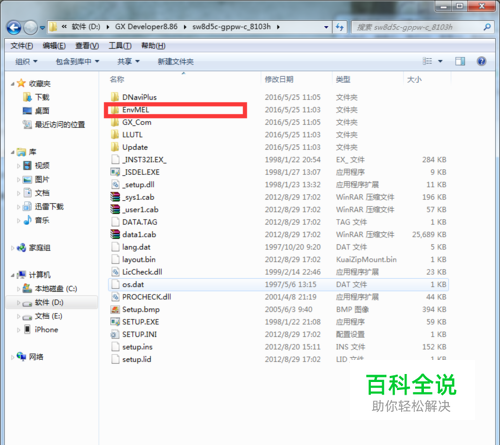500x445 pixels.
Task: Open the iPhone device
Action: tap(46, 330)
